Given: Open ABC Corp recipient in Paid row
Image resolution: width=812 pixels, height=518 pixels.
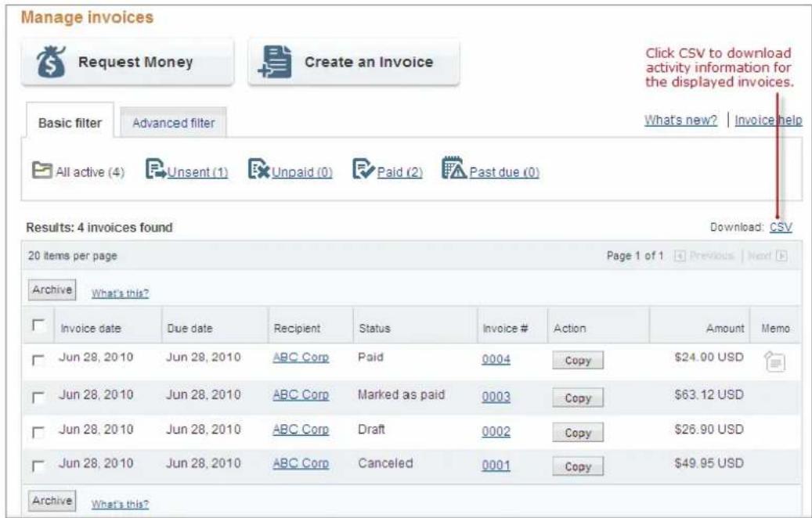Looking at the screenshot, I should coord(301,358).
